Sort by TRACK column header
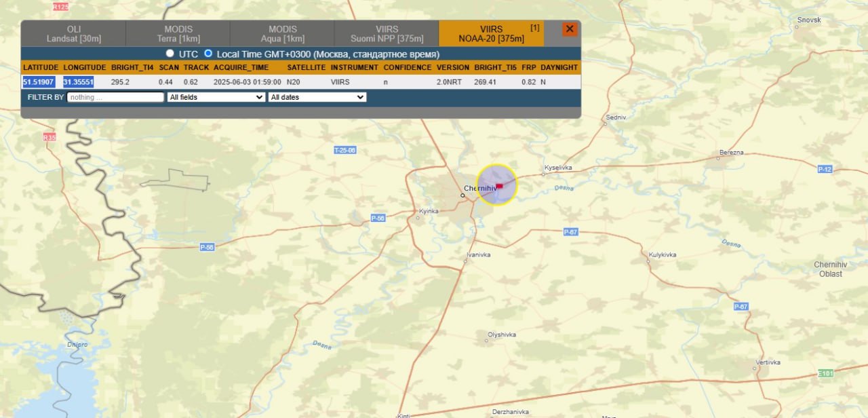The height and width of the screenshot is (418, 868). 197,68
